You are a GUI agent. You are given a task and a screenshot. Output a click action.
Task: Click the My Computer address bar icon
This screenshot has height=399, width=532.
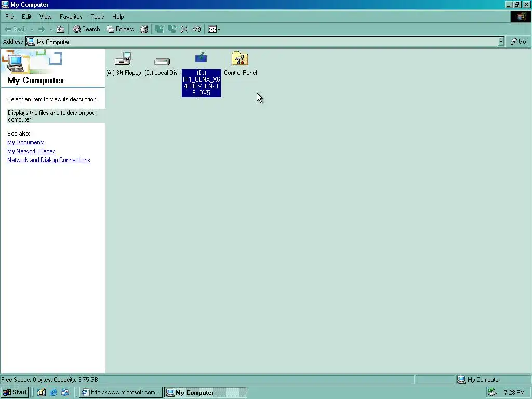pos(31,42)
